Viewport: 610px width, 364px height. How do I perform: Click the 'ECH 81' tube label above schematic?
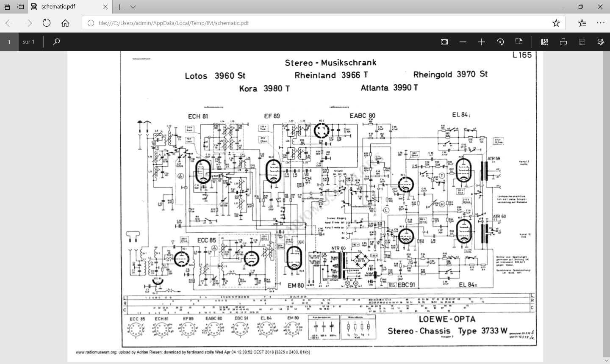198,116
